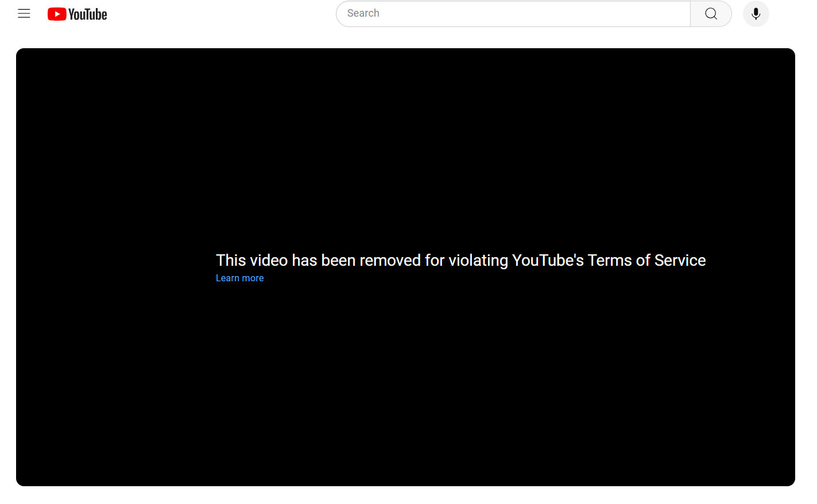
Task: Submit the query with the search button
Action: (x=711, y=14)
